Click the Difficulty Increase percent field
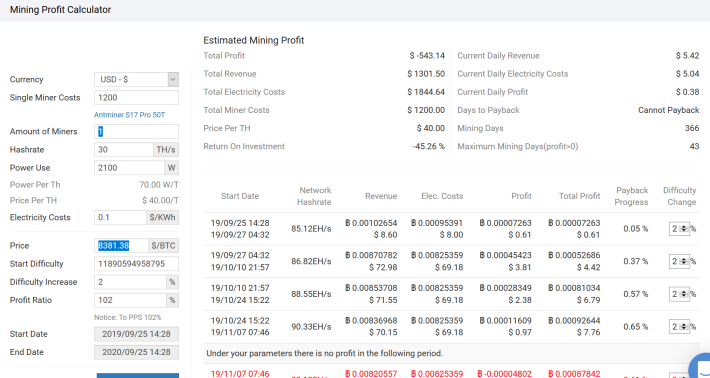The width and height of the screenshot is (710, 378). (x=130, y=282)
